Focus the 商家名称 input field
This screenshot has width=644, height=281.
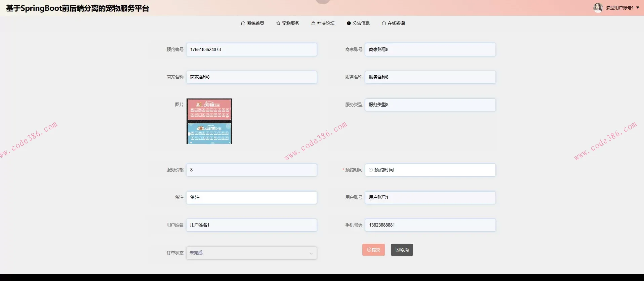251,77
